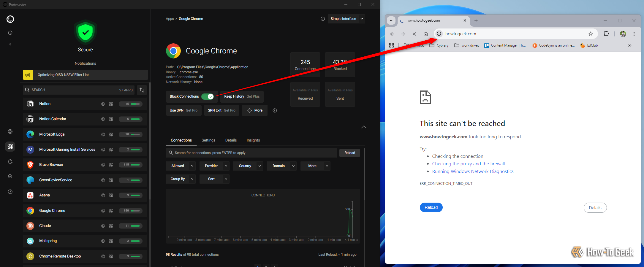The image size is (644, 267).
Task: Switch to the Settings tab
Action: click(208, 140)
